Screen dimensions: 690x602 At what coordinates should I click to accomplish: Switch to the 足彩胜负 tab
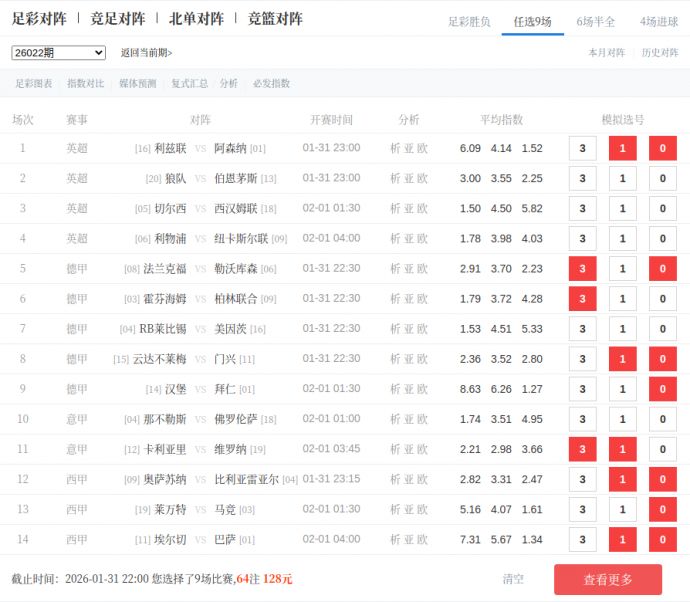(469, 21)
